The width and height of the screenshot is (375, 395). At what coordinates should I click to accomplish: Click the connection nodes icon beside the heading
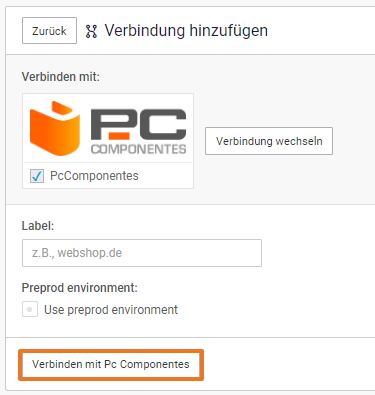91,31
